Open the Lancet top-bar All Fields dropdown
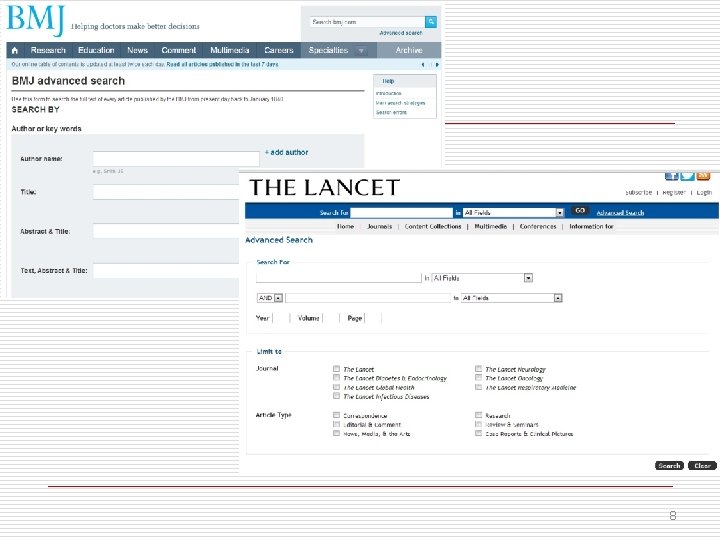This screenshot has width=720, height=540. point(513,213)
